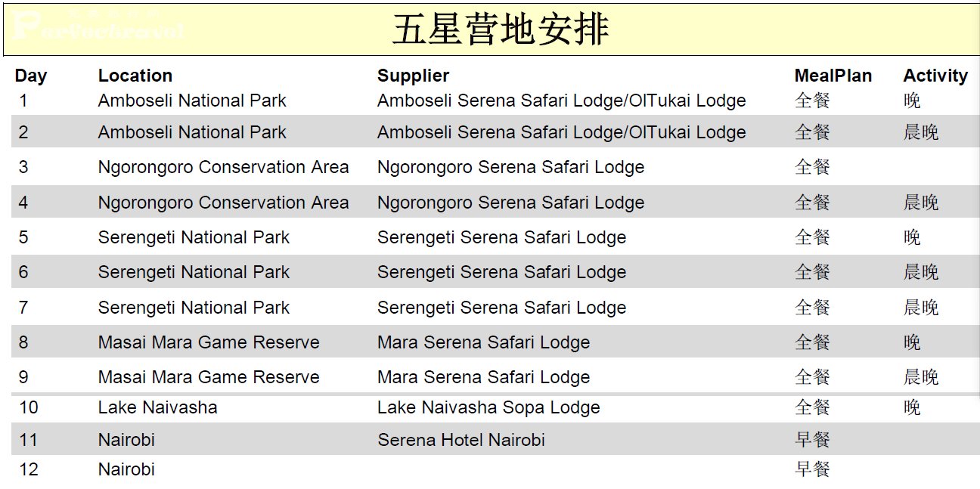This screenshot has width=980, height=489.
Task: Select the day number 10 cell
Action: (x=29, y=407)
